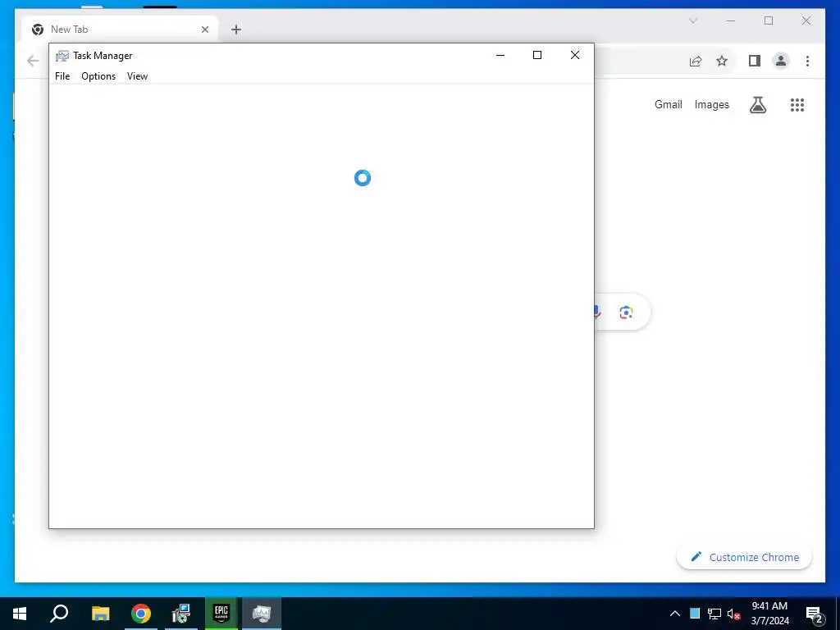Viewport: 840px width, 630px height.
Task: Click the blue square tray icon
Action: click(695, 614)
